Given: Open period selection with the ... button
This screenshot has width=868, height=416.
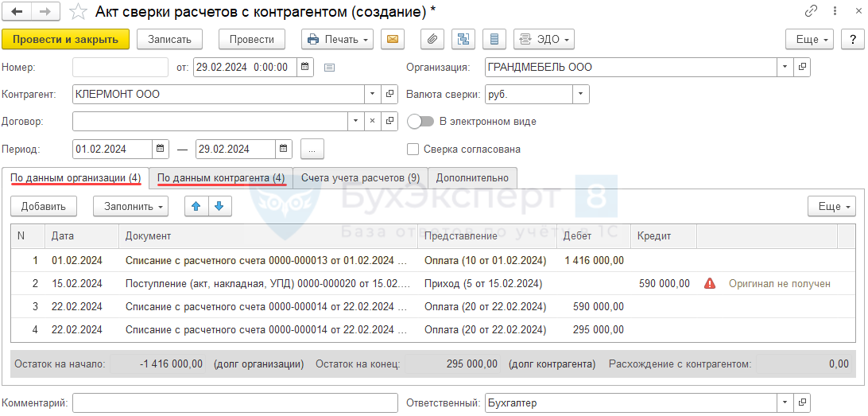Looking at the screenshot, I should [312, 149].
